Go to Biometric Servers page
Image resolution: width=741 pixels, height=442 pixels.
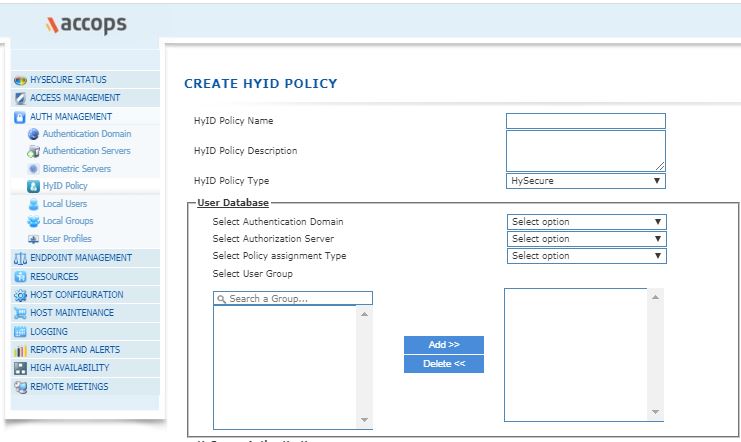coord(77,169)
